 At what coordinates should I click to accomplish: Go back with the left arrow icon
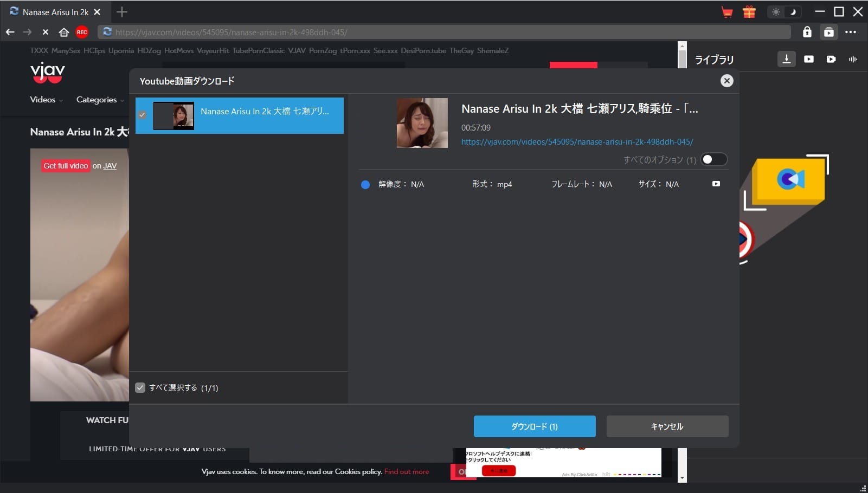10,32
